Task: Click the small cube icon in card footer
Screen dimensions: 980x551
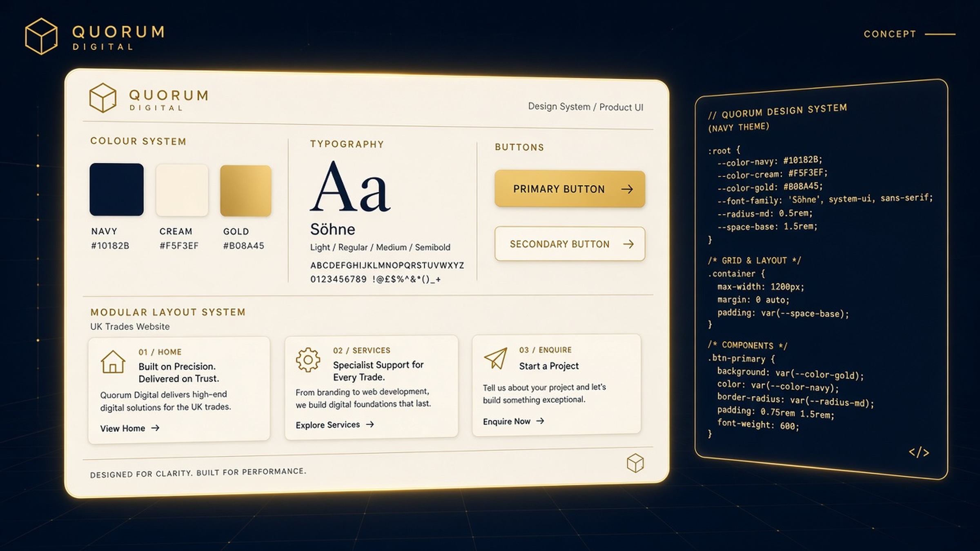Action: click(635, 463)
